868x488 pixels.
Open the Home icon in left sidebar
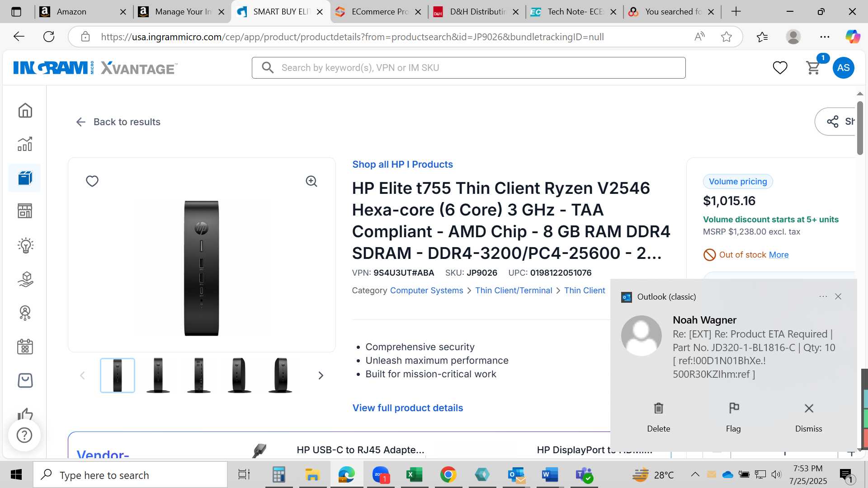(25, 110)
